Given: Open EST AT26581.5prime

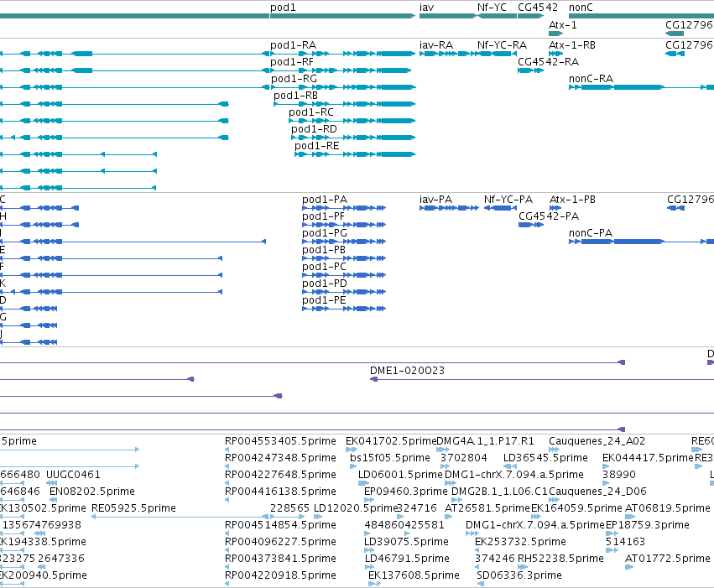Looking at the screenshot, I should point(487,509).
